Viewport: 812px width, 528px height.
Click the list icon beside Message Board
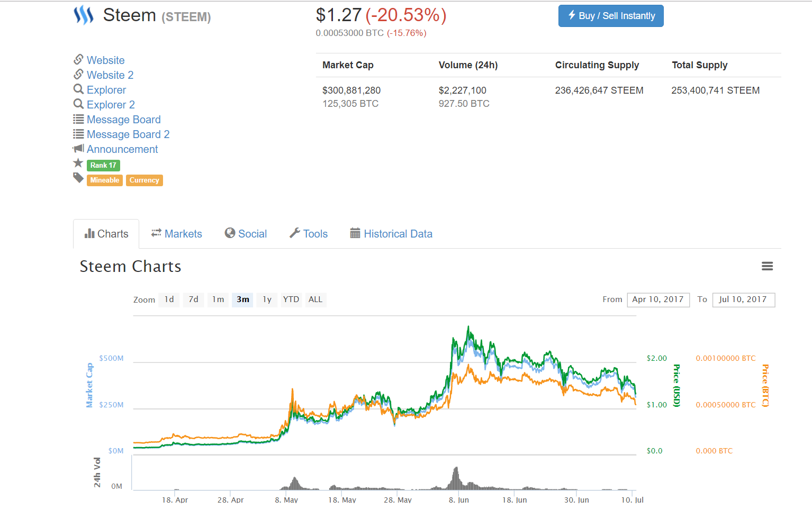pyautogui.click(x=78, y=119)
